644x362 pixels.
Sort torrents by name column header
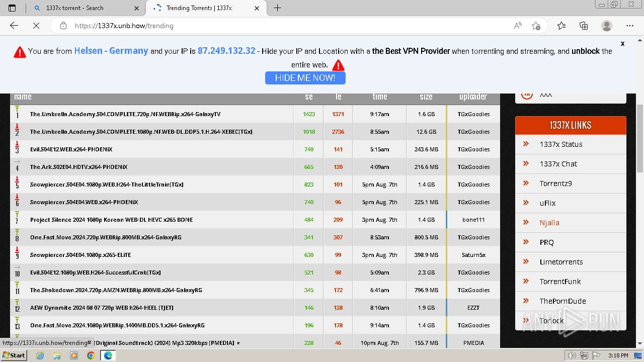pos(23,97)
